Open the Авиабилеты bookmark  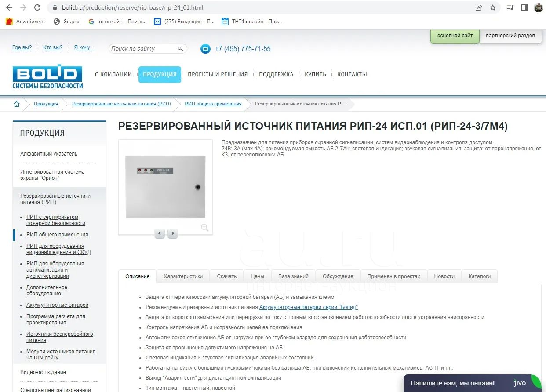pos(25,22)
